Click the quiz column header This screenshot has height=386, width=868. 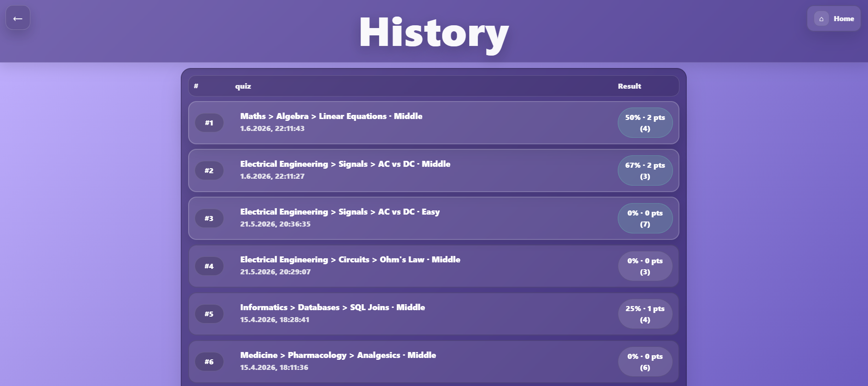coord(243,86)
